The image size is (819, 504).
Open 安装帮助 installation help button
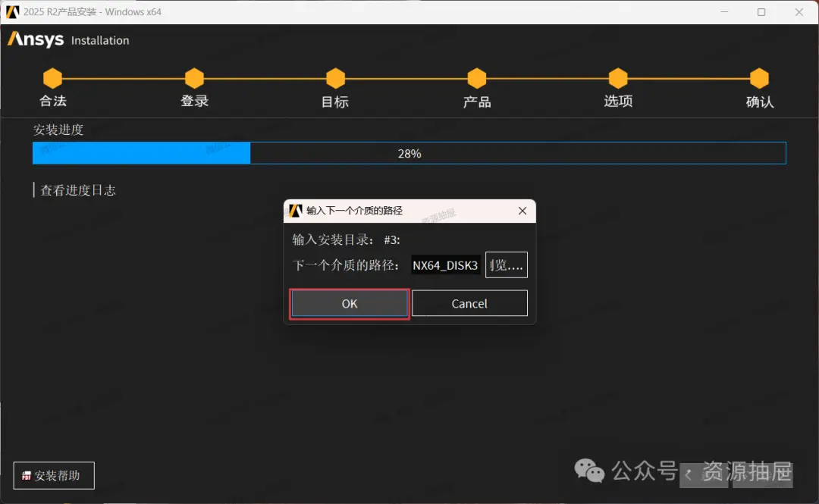pyautogui.click(x=54, y=475)
